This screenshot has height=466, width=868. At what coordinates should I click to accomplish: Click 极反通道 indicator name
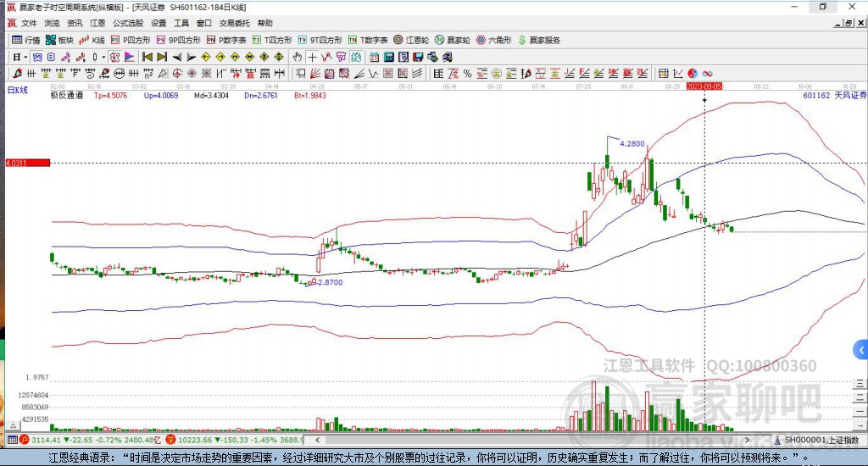coord(67,95)
